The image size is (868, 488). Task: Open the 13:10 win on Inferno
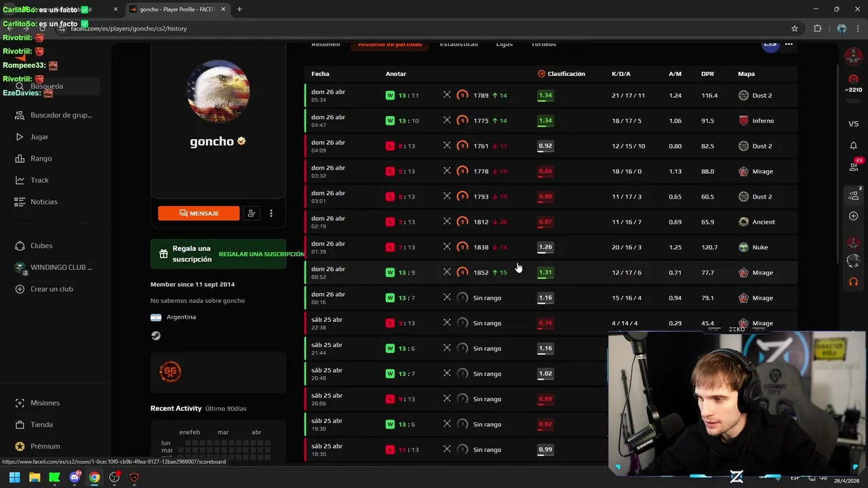551,121
